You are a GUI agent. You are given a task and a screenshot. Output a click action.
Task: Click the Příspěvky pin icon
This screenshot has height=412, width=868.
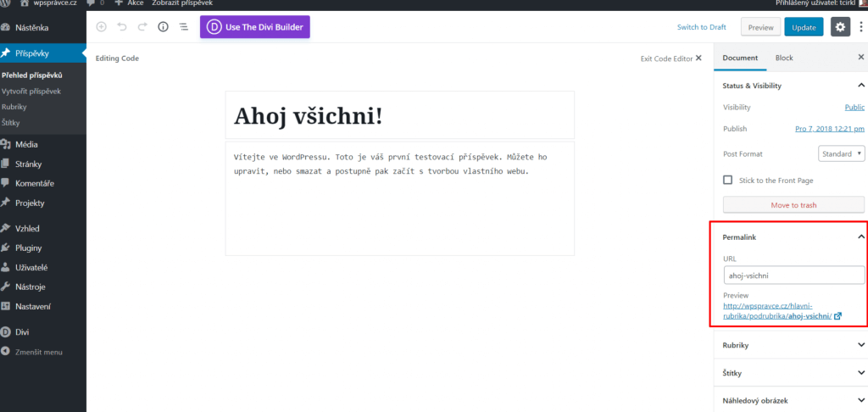[6, 53]
